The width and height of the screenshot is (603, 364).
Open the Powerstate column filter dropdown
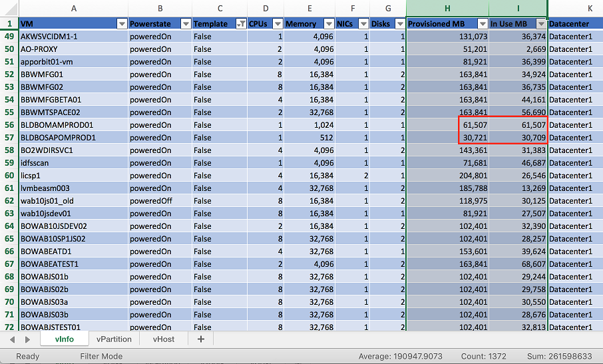186,24
